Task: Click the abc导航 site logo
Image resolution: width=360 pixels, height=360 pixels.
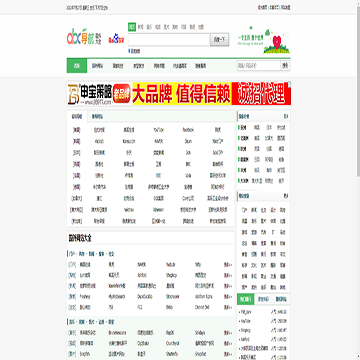Action: (x=84, y=37)
